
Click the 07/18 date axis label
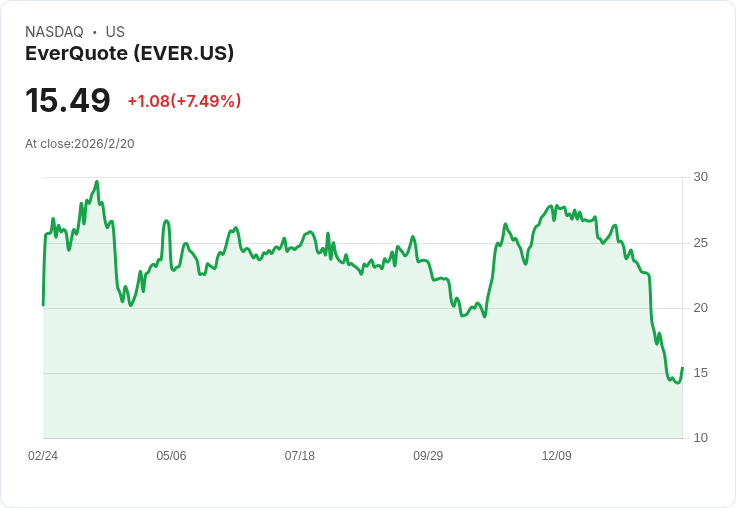pos(299,455)
